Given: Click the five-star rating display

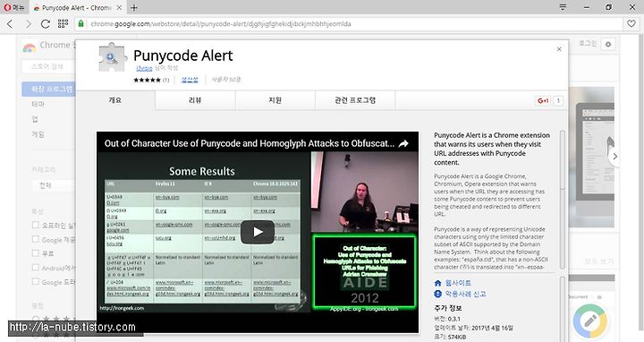Looking at the screenshot, I should 147,80.
